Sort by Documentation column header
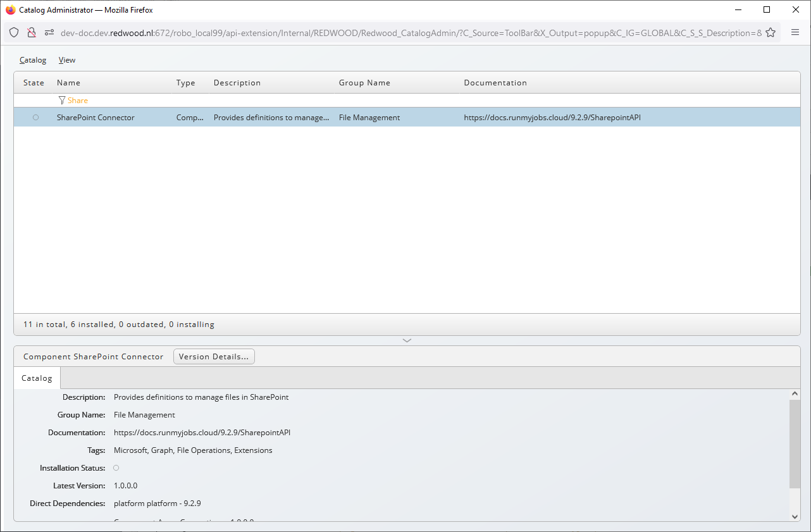The width and height of the screenshot is (811, 532). 495,83
